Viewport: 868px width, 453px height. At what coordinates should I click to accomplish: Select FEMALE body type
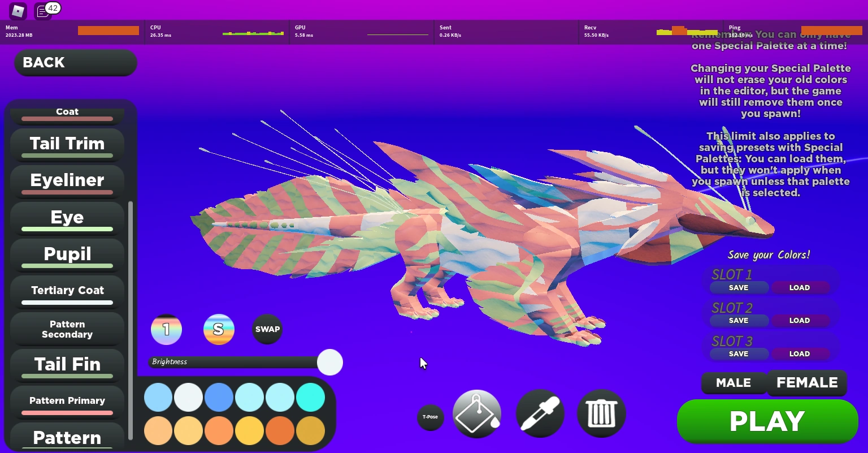click(807, 383)
